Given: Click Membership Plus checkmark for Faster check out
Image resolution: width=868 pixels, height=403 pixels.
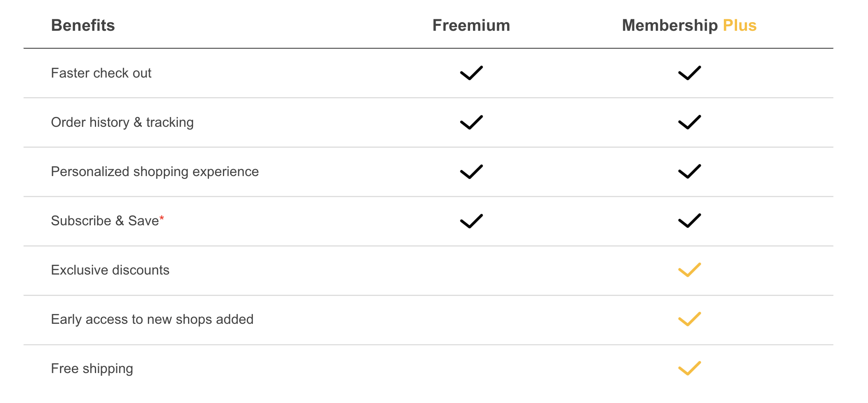Looking at the screenshot, I should coord(689,73).
